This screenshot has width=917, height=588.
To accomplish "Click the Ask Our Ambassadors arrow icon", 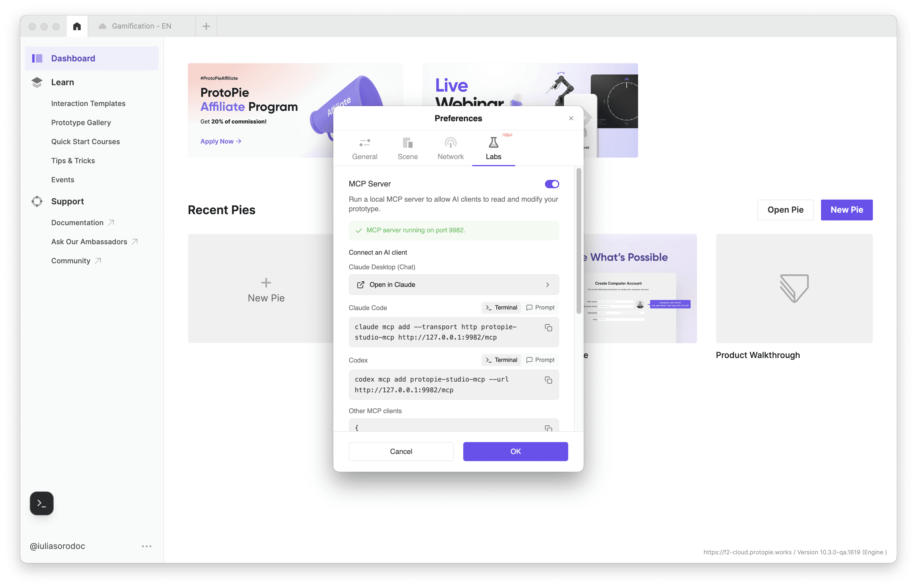I will pyautogui.click(x=134, y=242).
